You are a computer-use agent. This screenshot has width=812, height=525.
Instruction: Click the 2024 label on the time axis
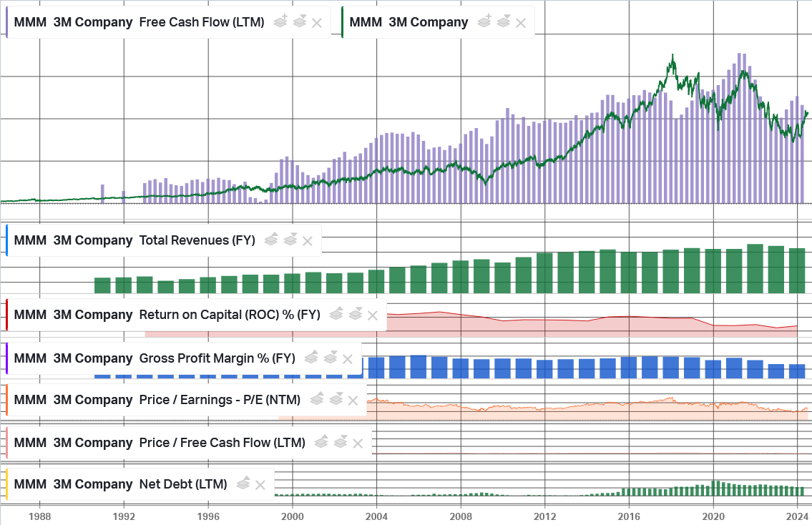798,516
